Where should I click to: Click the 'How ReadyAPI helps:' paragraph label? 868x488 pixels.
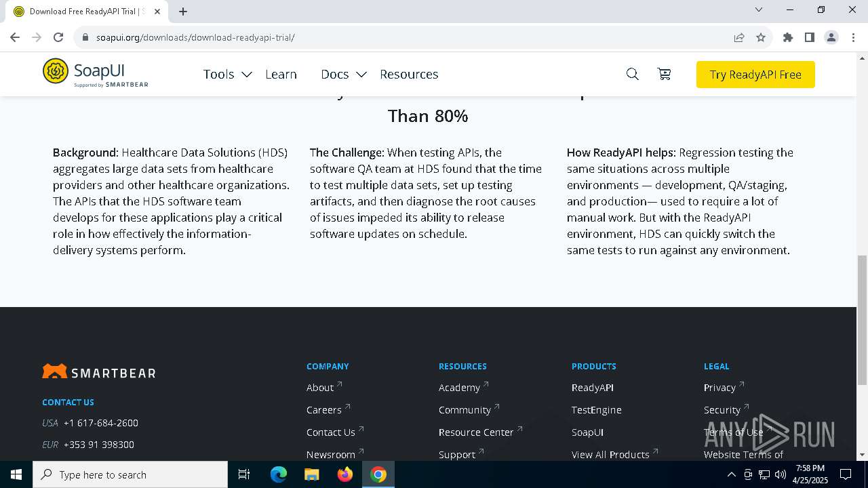[x=621, y=152]
